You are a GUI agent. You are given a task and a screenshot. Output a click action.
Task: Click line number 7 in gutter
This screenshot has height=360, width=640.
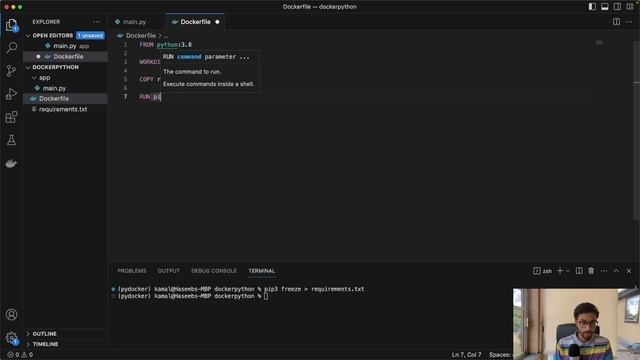click(125, 97)
